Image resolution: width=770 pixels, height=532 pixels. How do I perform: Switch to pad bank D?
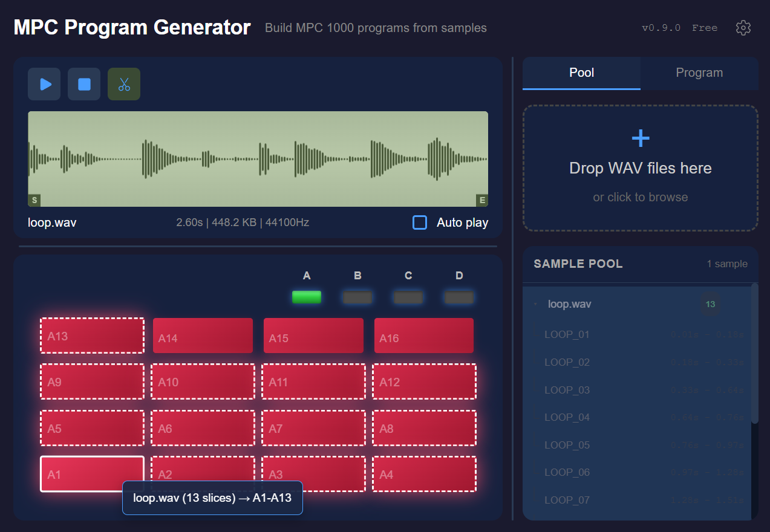[x=458, y=297]
